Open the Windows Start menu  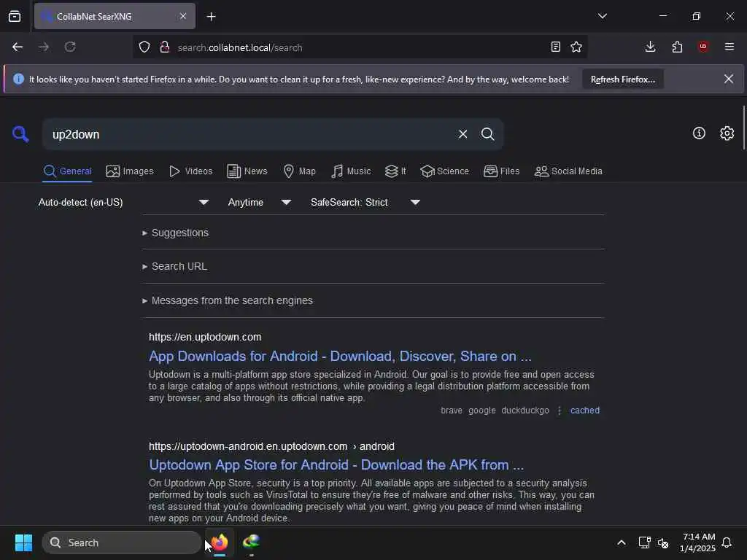pyautogui.click(x=23, y=542)
